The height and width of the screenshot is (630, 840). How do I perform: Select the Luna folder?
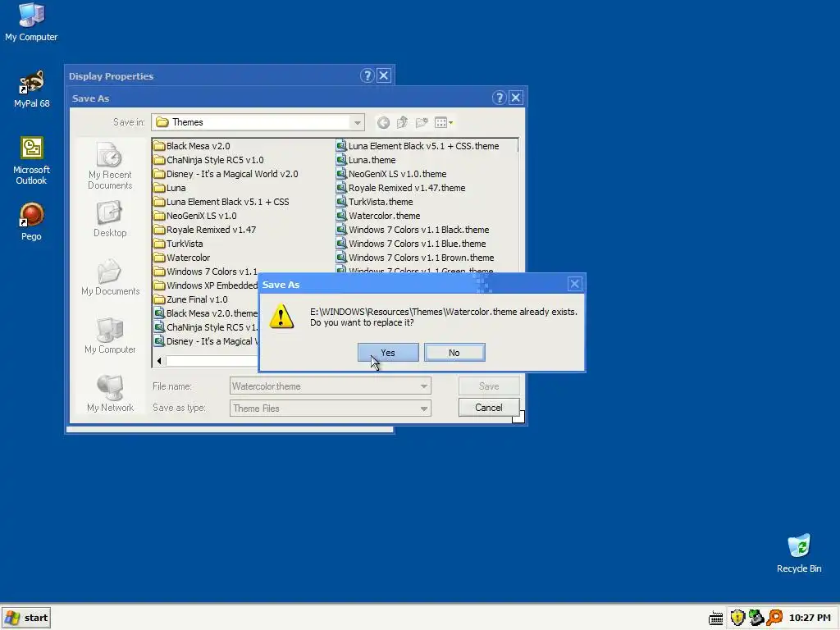[x=169, y=188]
